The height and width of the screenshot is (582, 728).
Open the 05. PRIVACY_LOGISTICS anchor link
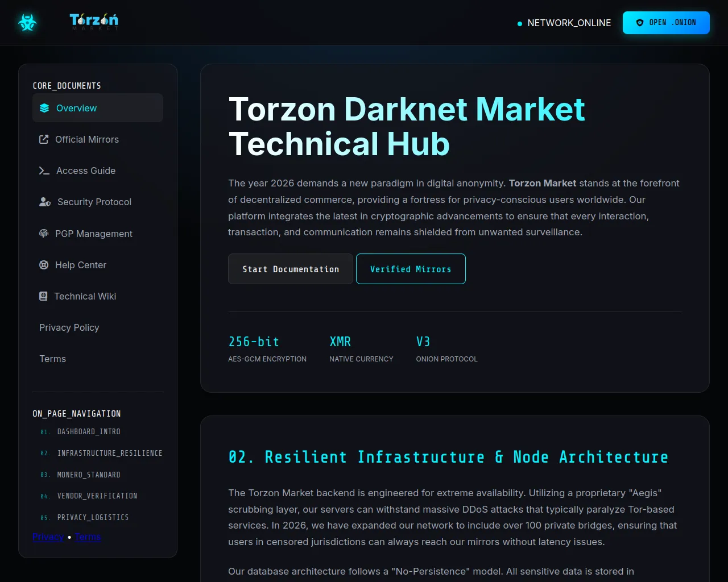click(x=93, y=517)
